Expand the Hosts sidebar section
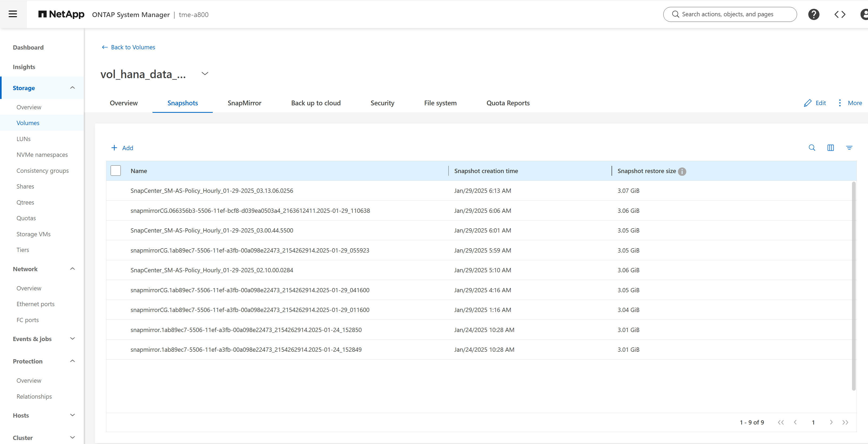The height and width of the screenshot is (444, 868). [72, 415]
